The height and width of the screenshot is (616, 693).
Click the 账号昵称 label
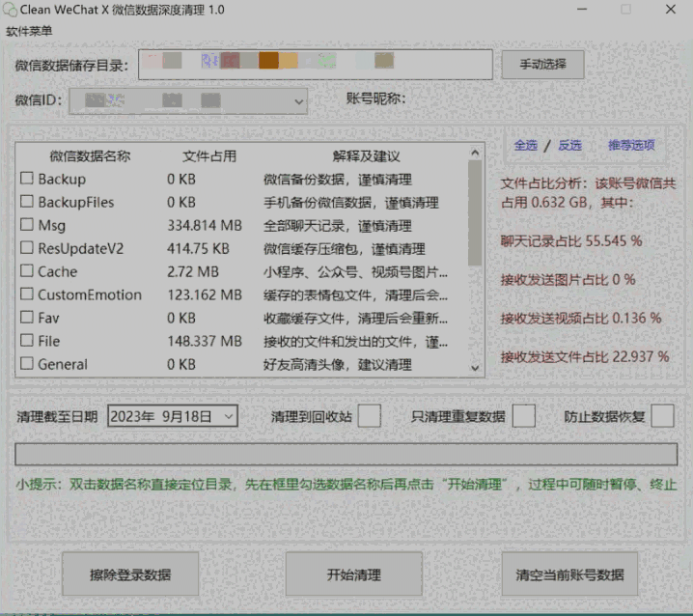pos(375,98)
